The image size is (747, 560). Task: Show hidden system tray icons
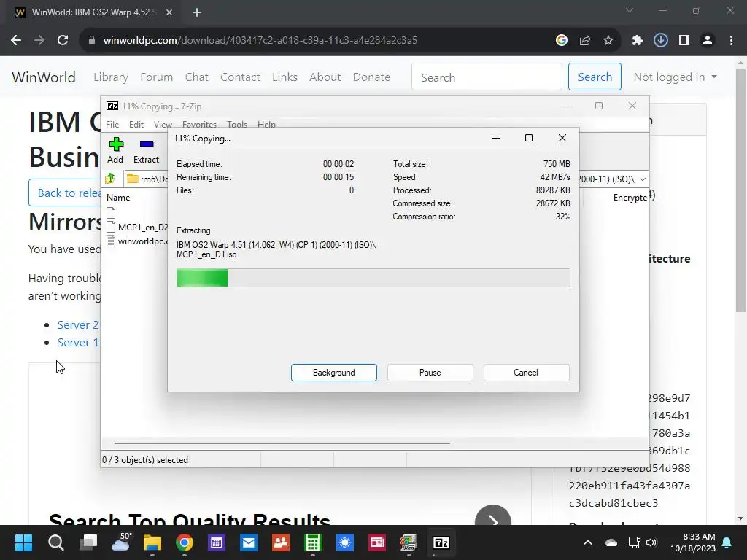pyautogui.click(x=588, y=542)
